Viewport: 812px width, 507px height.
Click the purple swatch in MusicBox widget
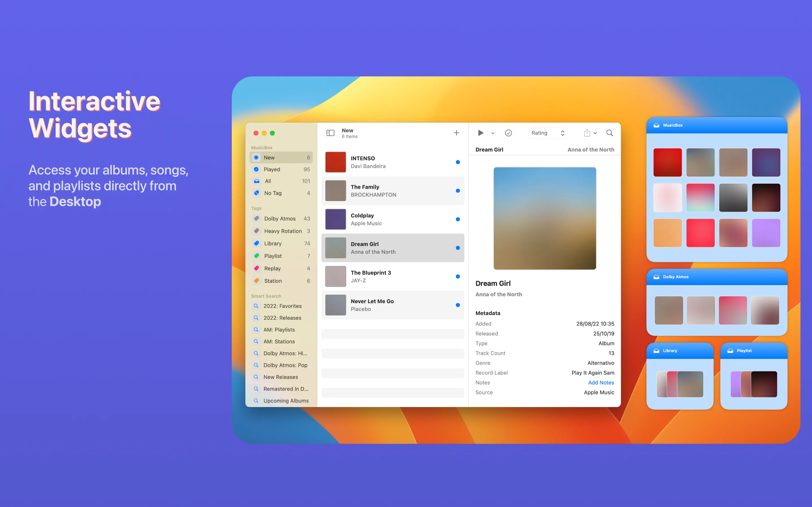766,233
